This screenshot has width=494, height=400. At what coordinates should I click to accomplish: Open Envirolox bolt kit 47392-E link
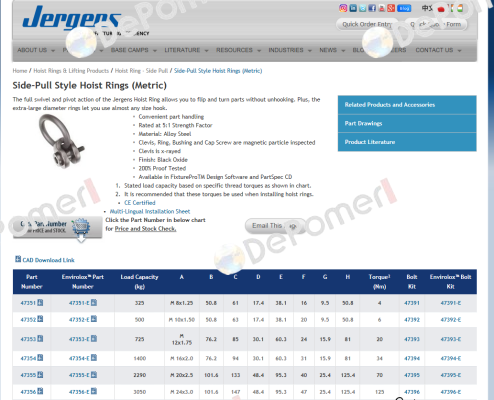pyautogui.click(x=451, y=320)
